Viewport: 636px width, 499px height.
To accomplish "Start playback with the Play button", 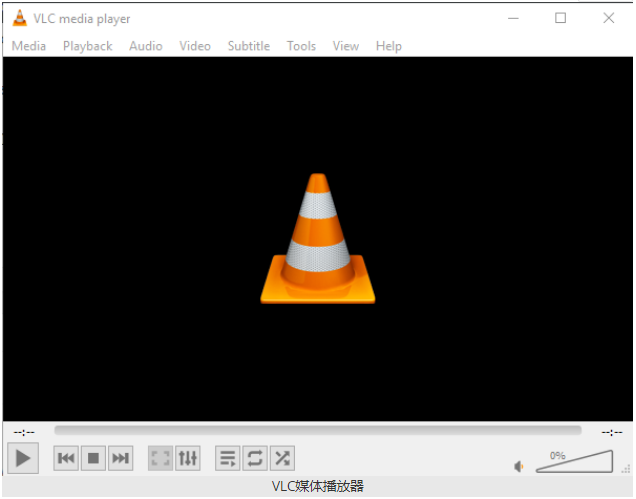I will 23,459.
